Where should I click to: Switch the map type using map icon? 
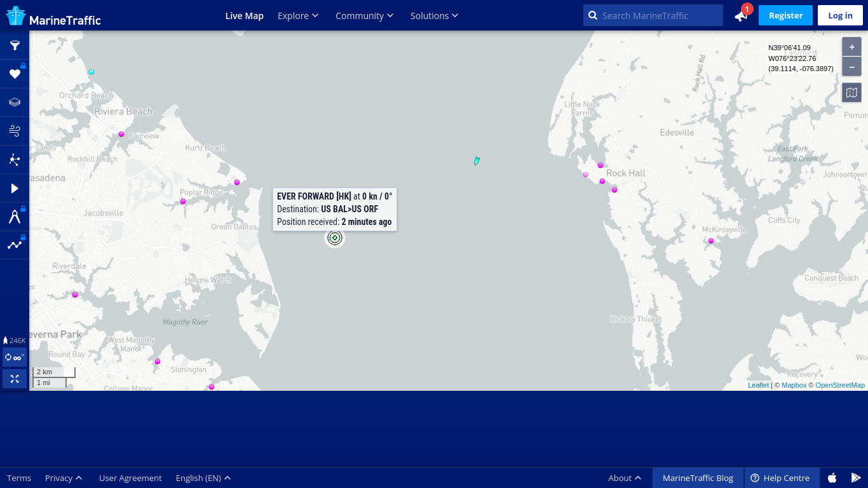click(851, 93)
